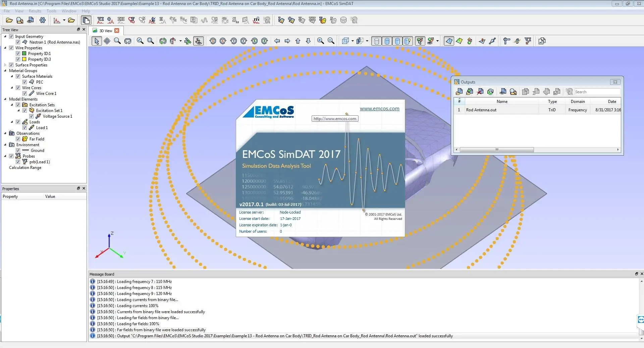Viewport: 644px width, 348px height.
Task: Click the find output magnifier icon in Outputs
Action: tap(513, 92)
